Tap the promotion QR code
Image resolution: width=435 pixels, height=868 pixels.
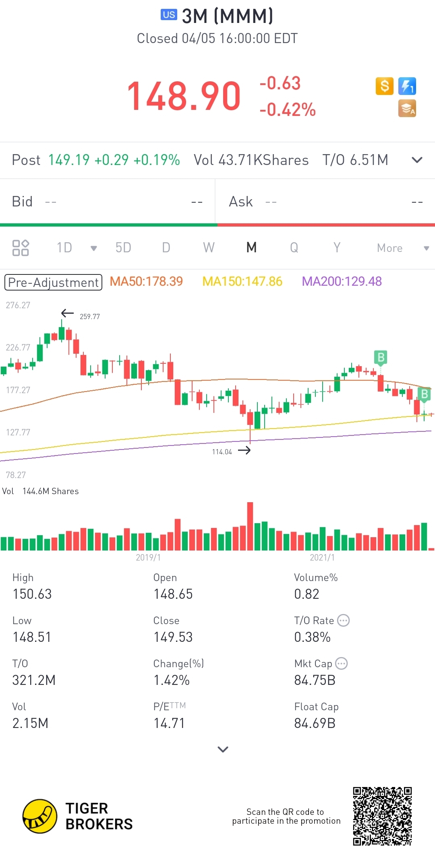(382, 816)
